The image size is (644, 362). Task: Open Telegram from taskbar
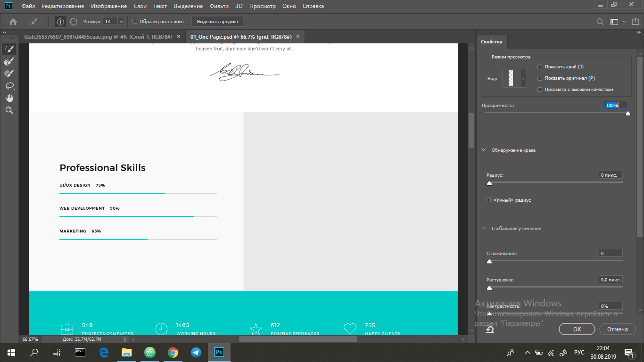[x=196, y=352]
